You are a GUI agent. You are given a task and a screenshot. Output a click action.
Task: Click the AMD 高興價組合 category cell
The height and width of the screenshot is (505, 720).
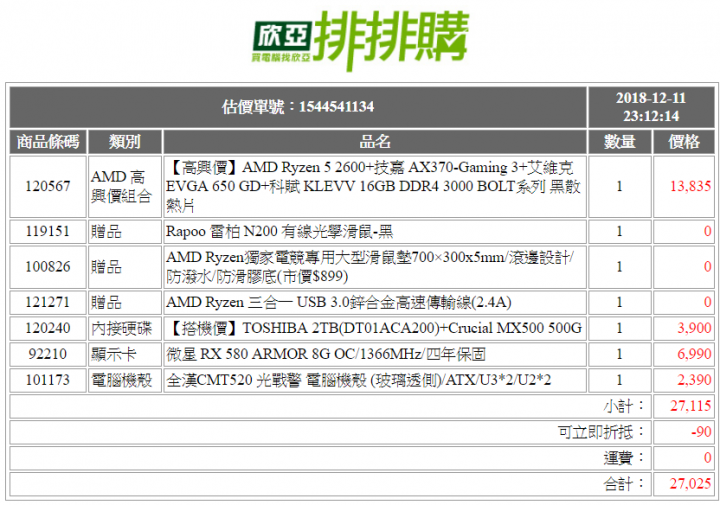coord(124,186)
